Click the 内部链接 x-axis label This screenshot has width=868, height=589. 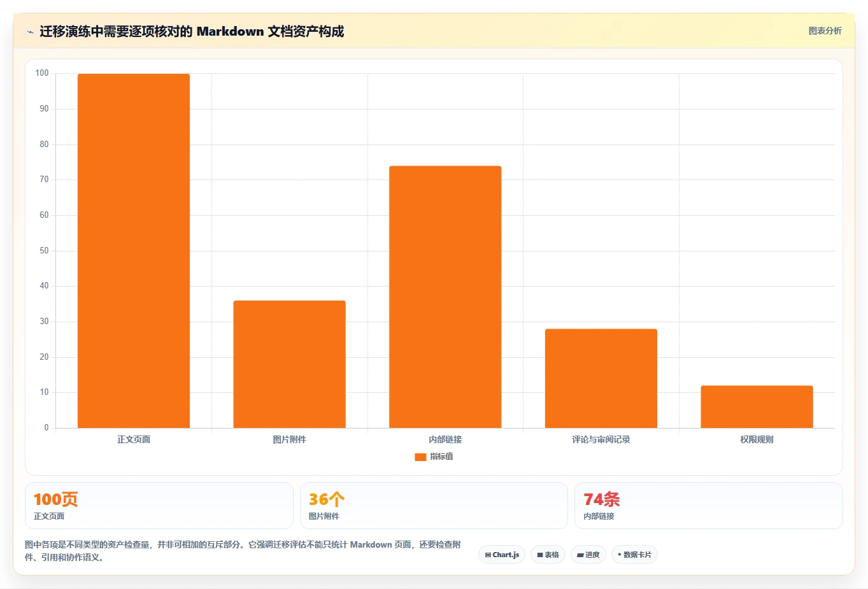click(445, 439)
